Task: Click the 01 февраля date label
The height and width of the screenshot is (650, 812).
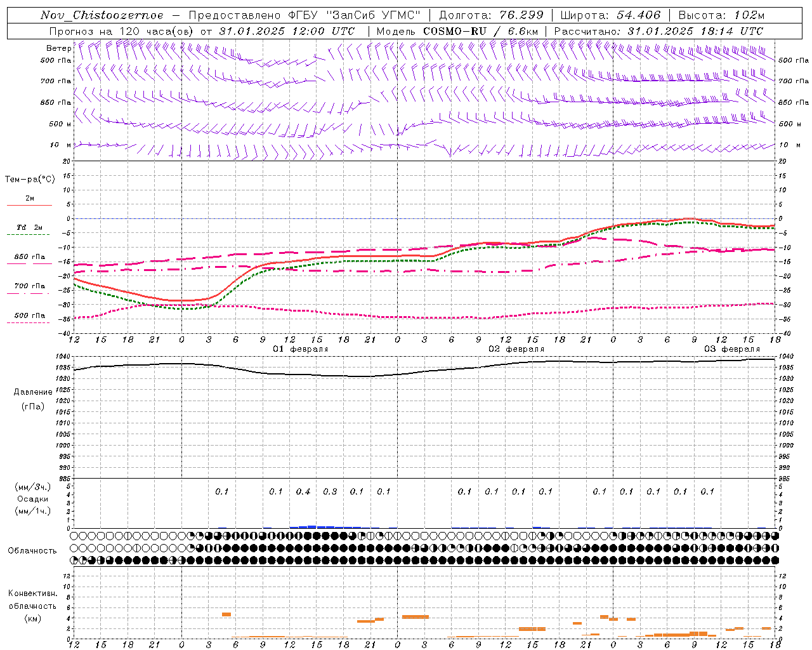Action: [301, 349]
